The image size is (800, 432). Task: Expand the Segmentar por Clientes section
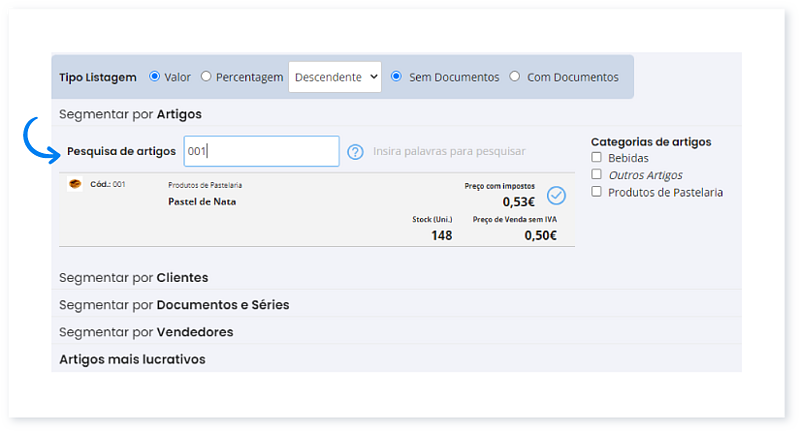[134, 277]
